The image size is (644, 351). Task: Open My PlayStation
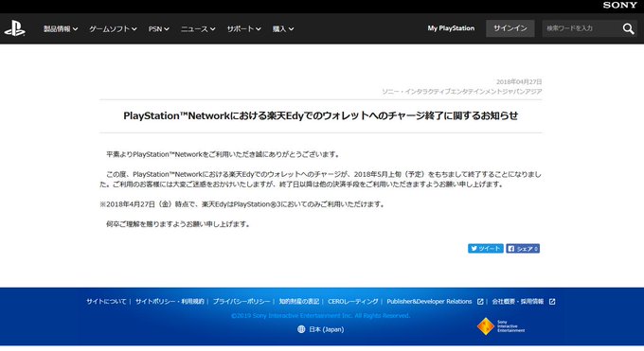[451, 28]
